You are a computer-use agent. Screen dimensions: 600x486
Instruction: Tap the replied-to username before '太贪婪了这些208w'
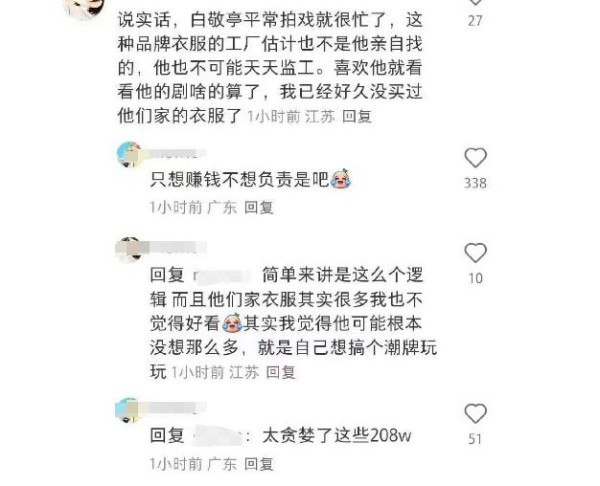217,436
